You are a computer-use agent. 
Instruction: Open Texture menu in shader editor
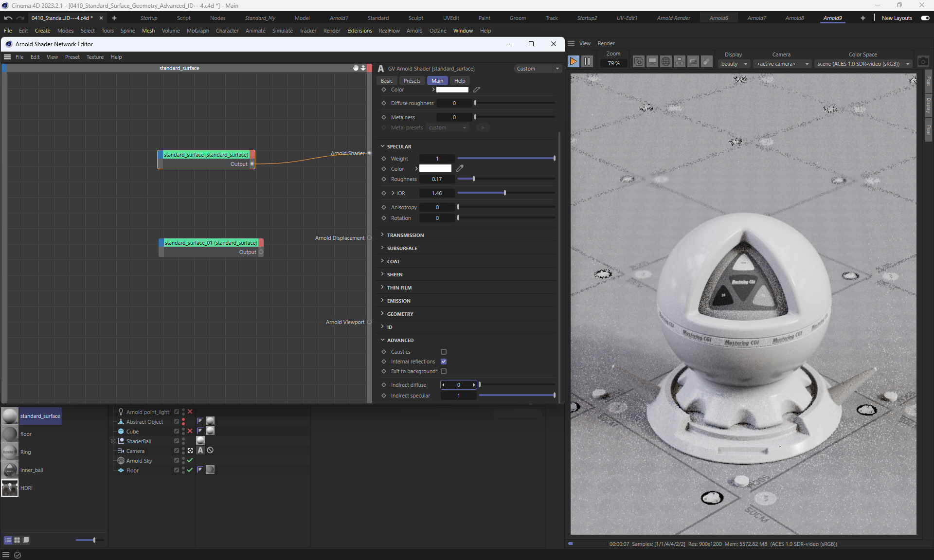pos(95,57)
